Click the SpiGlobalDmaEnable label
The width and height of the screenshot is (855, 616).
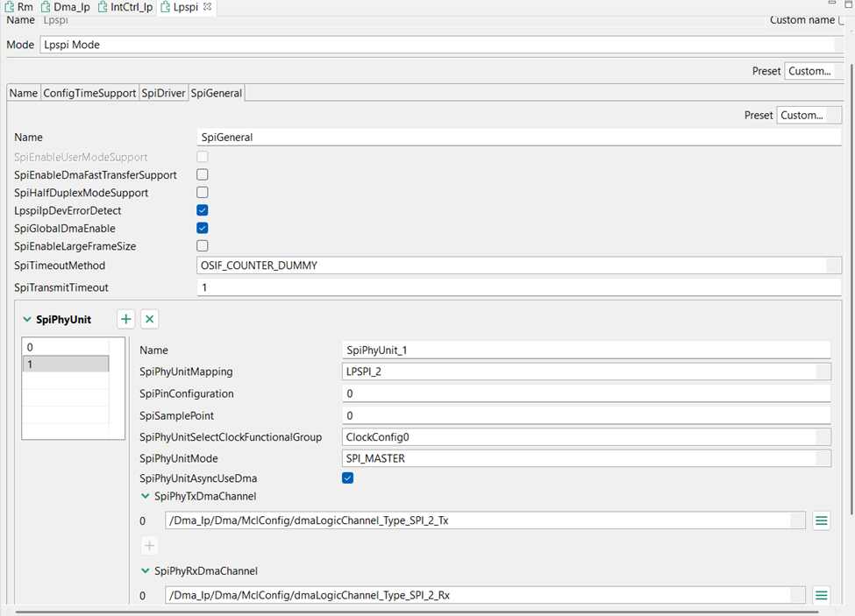pos(65,228)
